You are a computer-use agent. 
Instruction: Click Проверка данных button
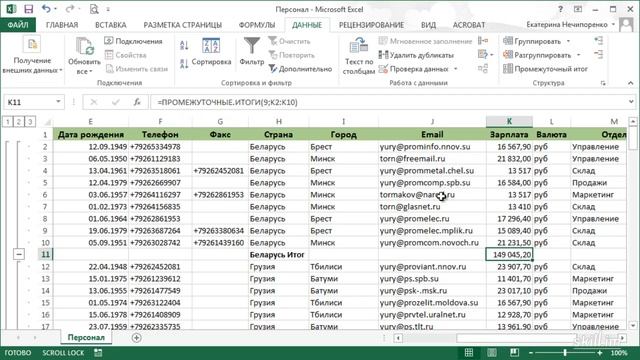[x=413, y=69]
